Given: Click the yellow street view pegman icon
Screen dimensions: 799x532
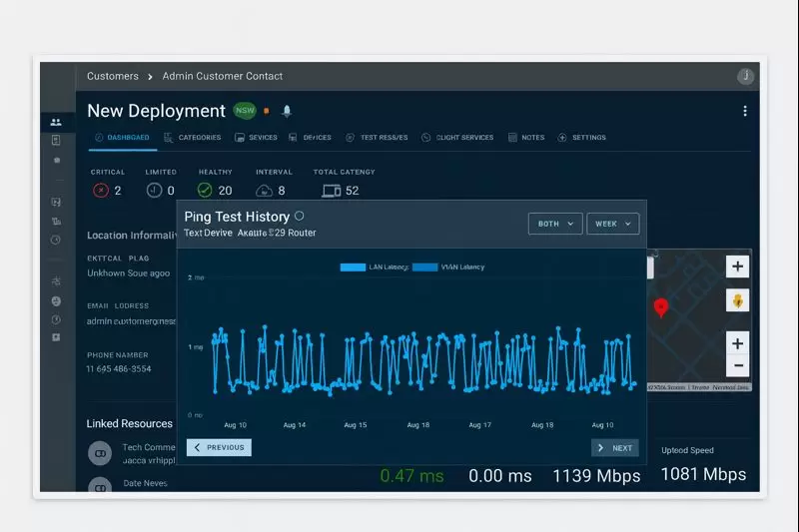Looking at the screenshot, I should 737,300.
